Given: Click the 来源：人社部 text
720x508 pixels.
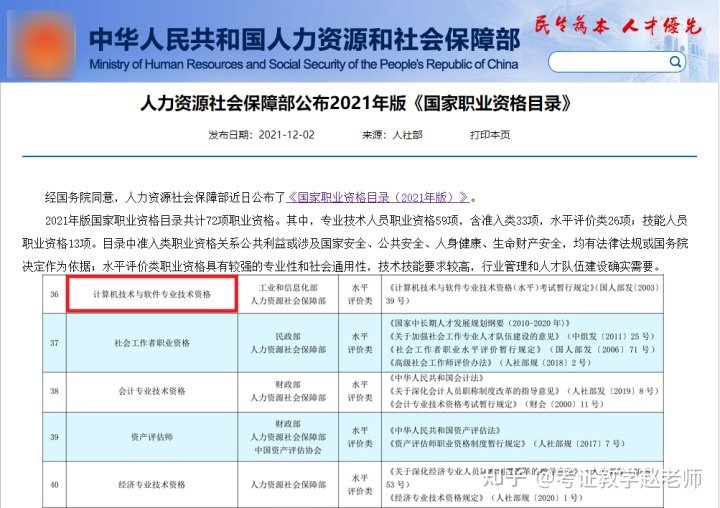Looking at the screenshot, I should [x=392, y=135].
